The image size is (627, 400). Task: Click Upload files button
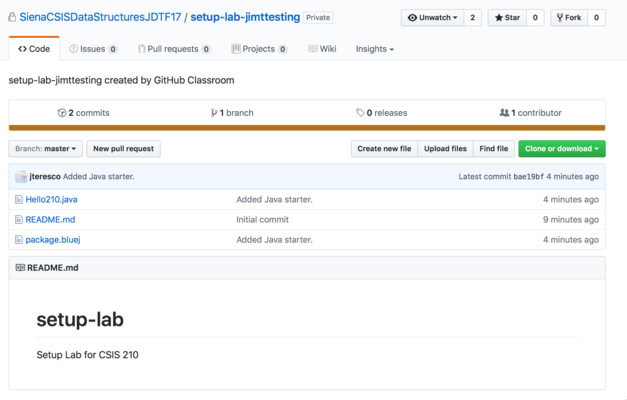pyautogui.click(x=445, y=148)
